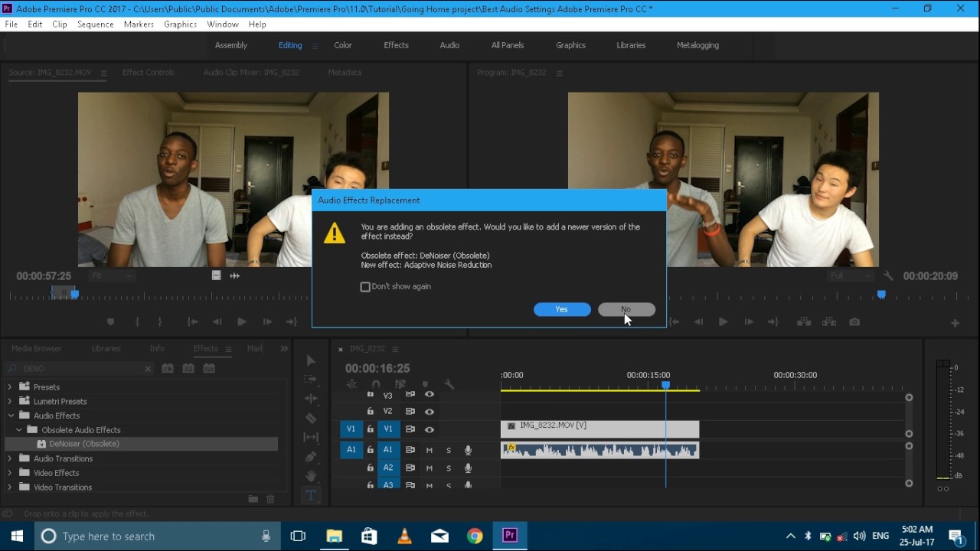Clear the DENO search with X
The image size is (980, 551).
pos(148,369)
